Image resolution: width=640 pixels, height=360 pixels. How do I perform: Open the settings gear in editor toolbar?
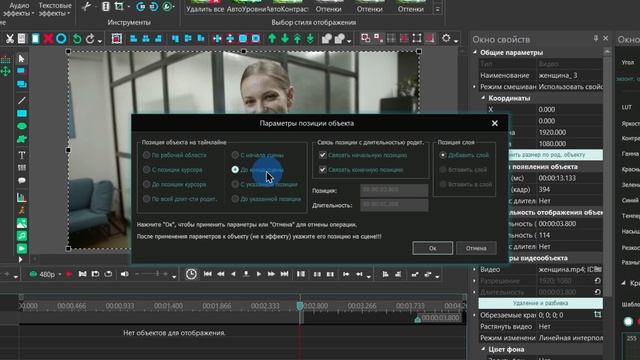(446, 39)
